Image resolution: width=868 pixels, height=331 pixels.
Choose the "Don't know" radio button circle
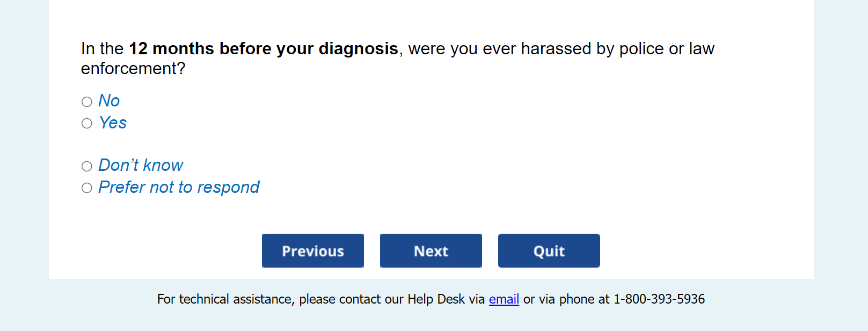[87, 166]
